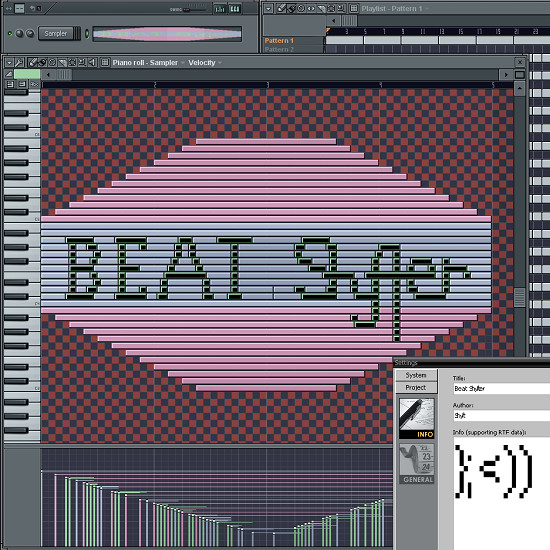Select the Select tool in Piano roll

(x=72, y=63)
